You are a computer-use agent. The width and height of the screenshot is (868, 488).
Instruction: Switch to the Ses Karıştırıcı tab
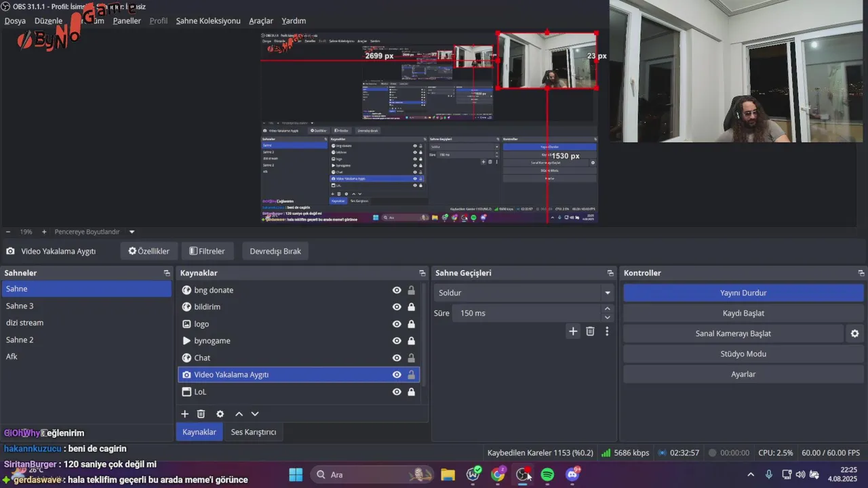coord(254,432)
